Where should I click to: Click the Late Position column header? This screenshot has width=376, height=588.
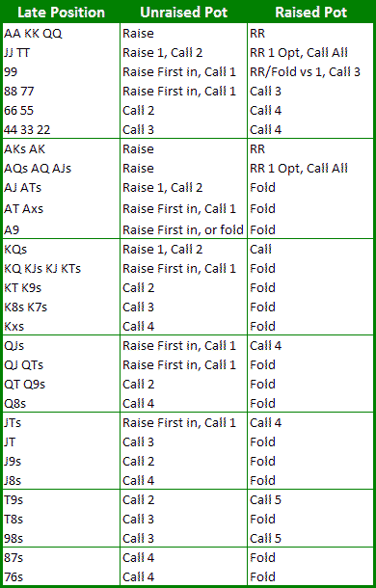click(61, 13)
